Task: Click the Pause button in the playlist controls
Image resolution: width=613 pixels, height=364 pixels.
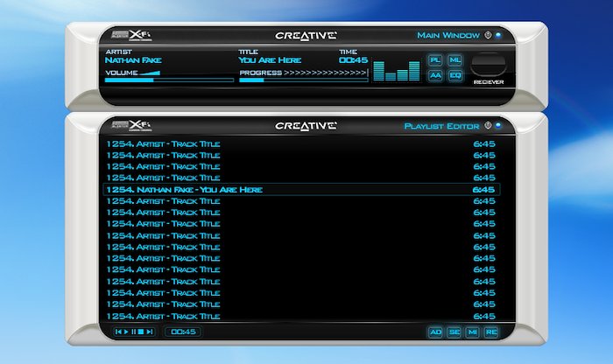Action: click(134, 332)
